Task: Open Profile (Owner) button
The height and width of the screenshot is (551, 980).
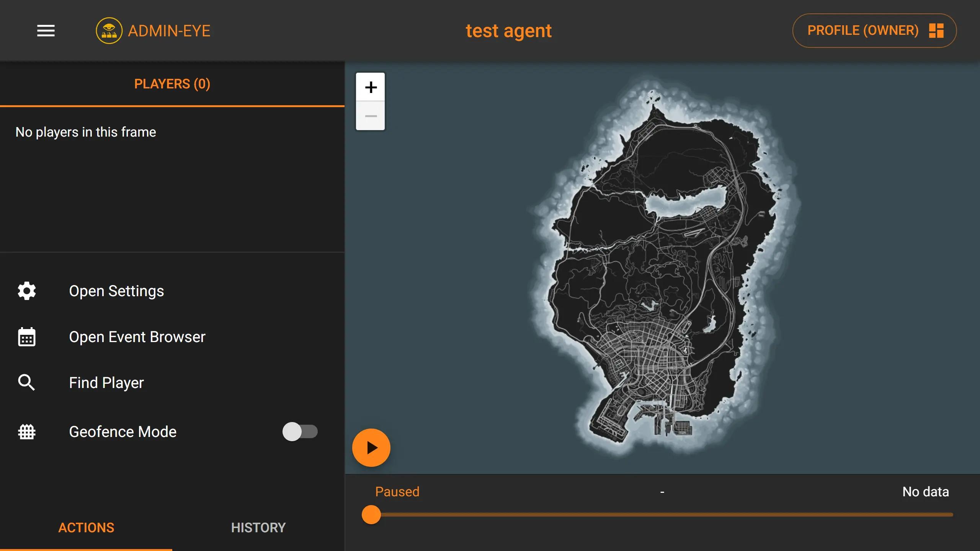Action: pyautogui.click(x=863, y=31)
